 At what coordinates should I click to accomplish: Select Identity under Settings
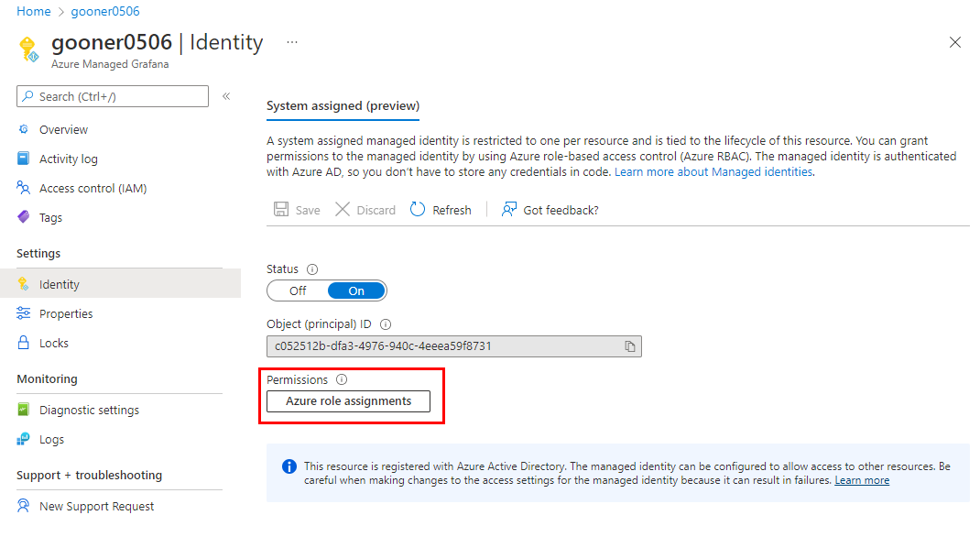60,284
